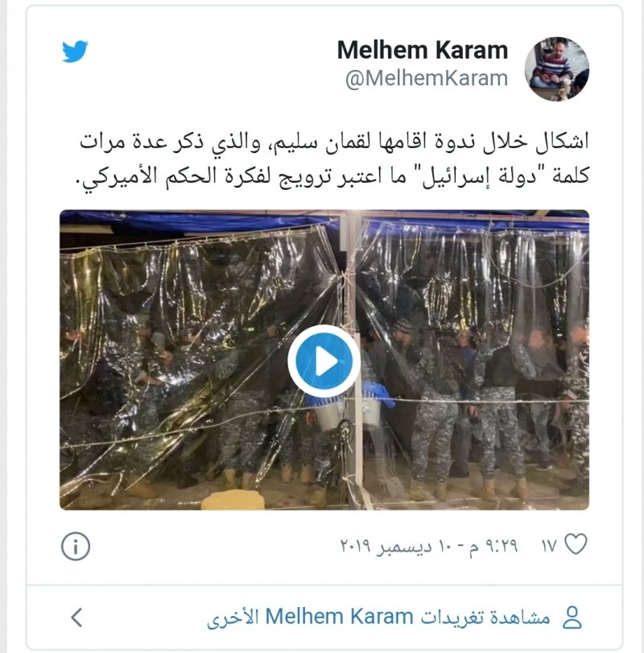
Task: Click the chevron arrow in footer
Action: [x=76, y=618]
